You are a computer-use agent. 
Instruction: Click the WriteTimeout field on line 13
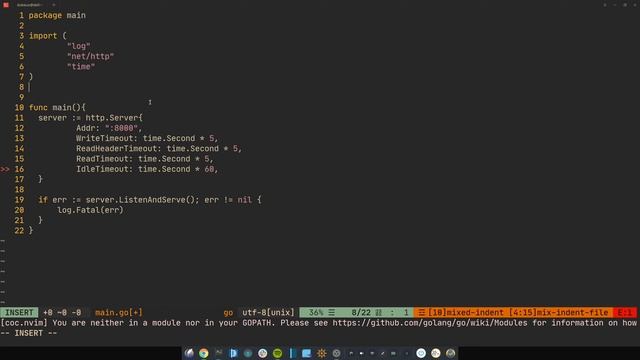pos(147,138)
